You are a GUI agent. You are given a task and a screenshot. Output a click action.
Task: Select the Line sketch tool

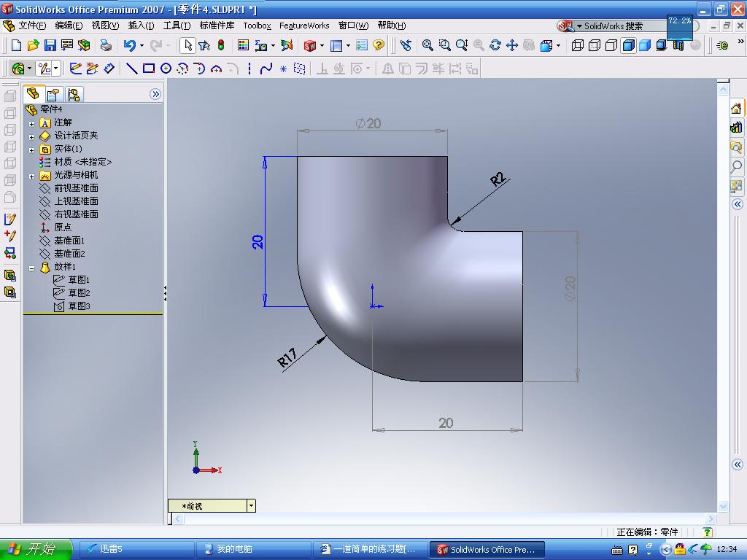click(132, 69)
